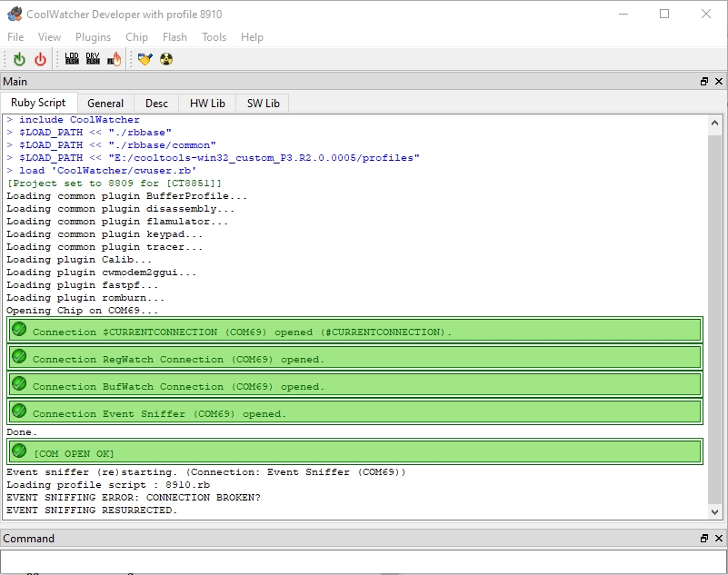Click 'Loading plugin romburn...' line
The width and height of the screenshot is (728, 575).
[x=85, y=298]
